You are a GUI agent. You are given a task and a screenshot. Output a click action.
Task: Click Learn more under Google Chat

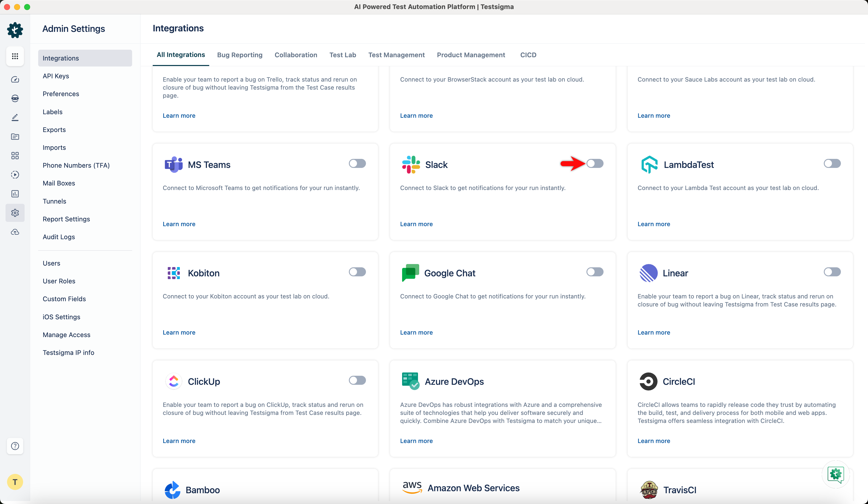point(416,332)
